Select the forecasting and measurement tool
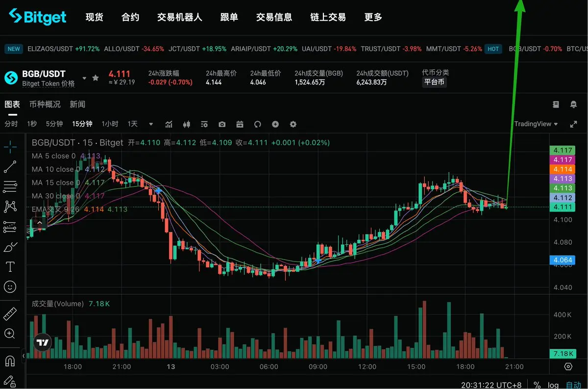This screenshot has height=389, width=588. pos(10,227)
